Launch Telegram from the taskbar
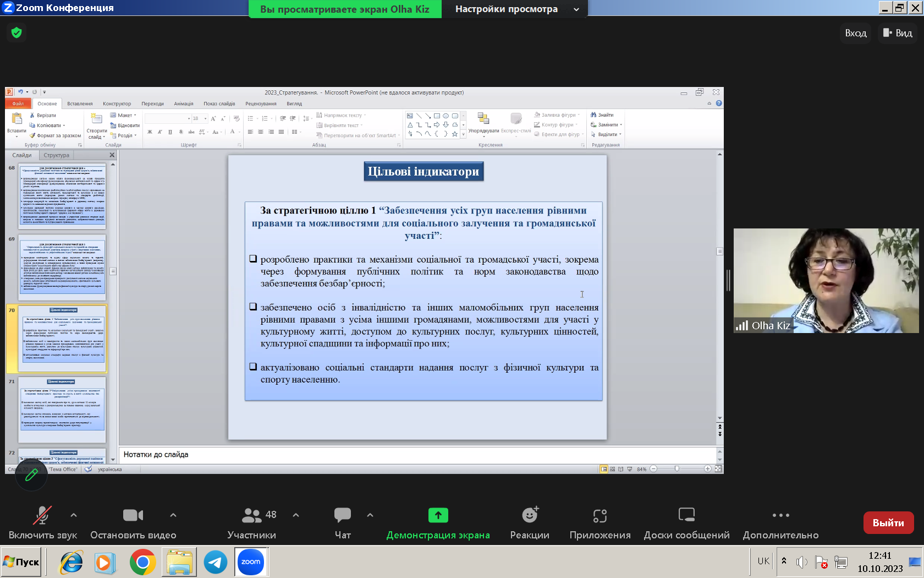Screen dimensions: 924x578 pos(216,562)
